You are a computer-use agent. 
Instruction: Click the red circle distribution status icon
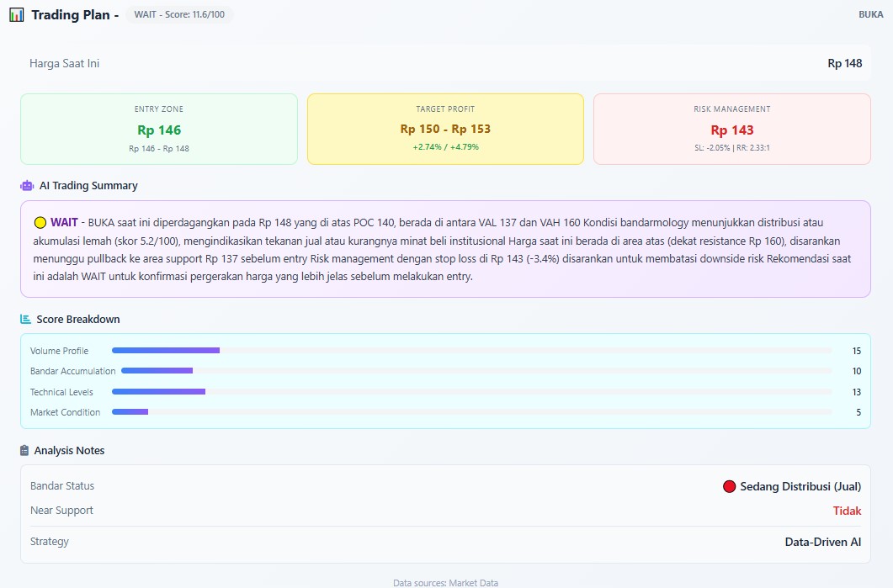click(729, 486)
